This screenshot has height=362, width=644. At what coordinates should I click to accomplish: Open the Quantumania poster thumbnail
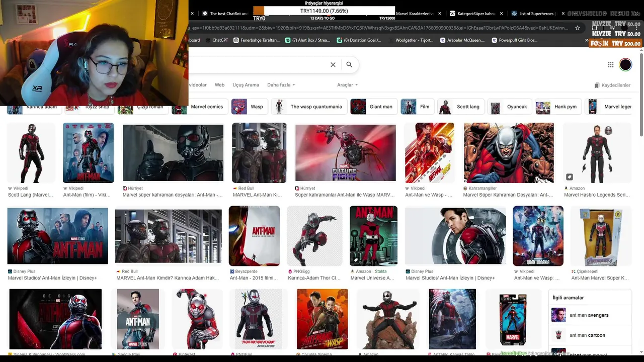click(538, 236)
